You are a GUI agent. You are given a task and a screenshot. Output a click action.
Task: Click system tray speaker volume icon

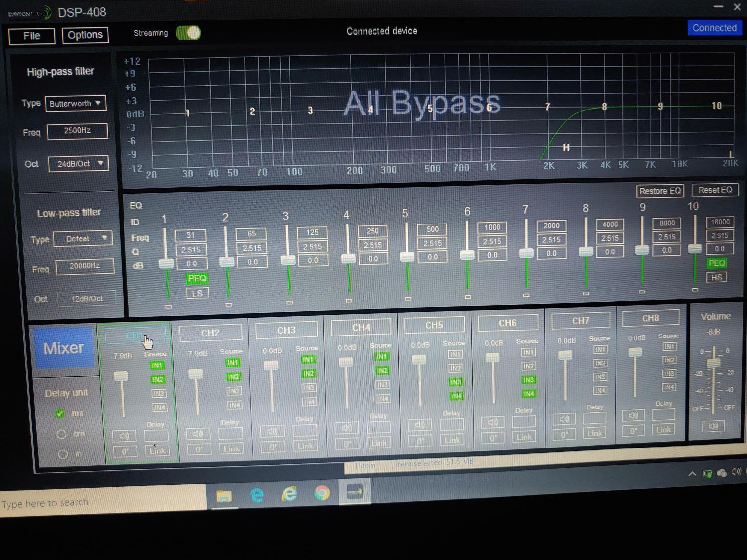tap(736, 472)
